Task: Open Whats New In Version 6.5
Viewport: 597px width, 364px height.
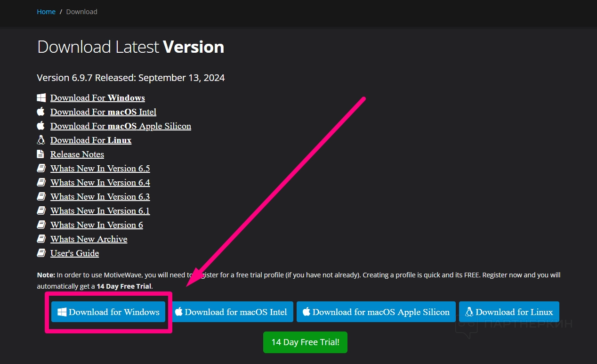Action: tap(100, 169)
